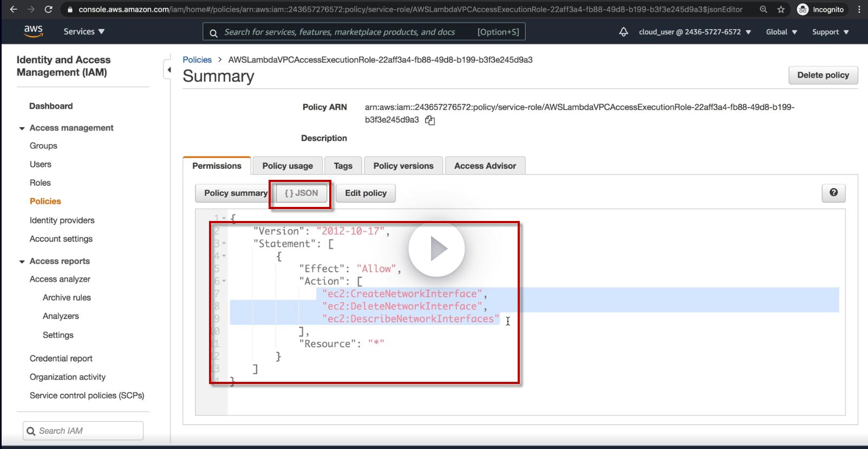Open Users in the sidebar
Image resolution: width=868 pixels, height=449 pixels.
(41, 164)
